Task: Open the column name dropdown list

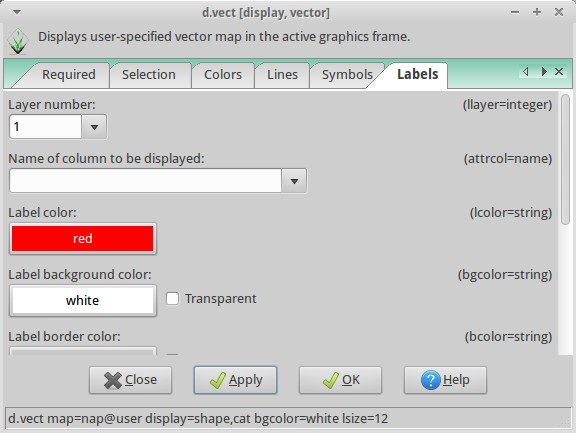Action: point(294,181)
